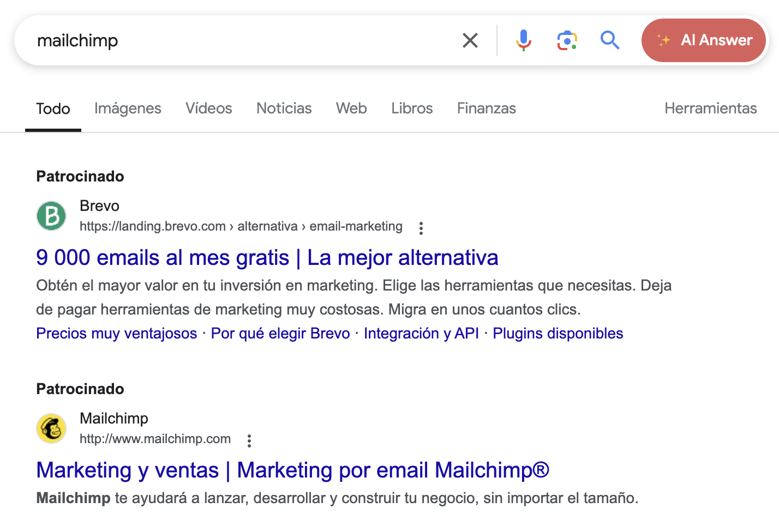Switch to the Vídeos tab
This screenshot has width=779, height=532.
click(x=208, y=108)
